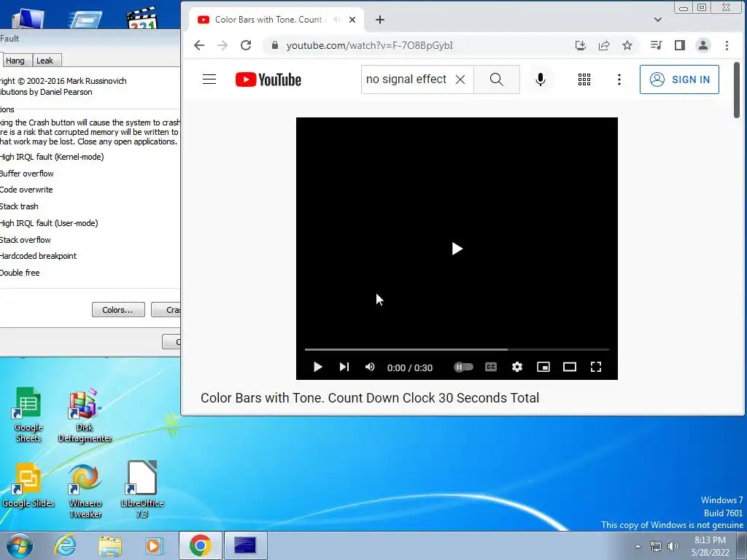Toggle the autoplay switch
The width and height of the screenshot is (747, 560).
pyautogui.click(x=463, y=367)
